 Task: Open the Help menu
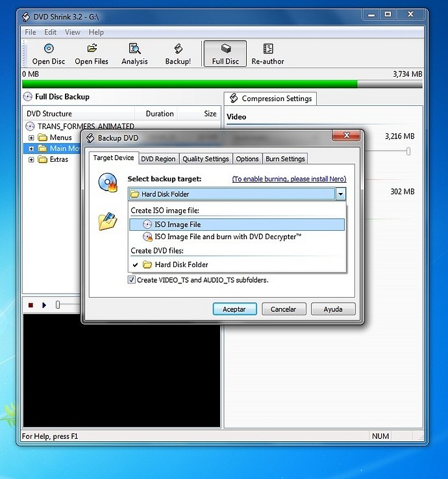coord(96,32)
